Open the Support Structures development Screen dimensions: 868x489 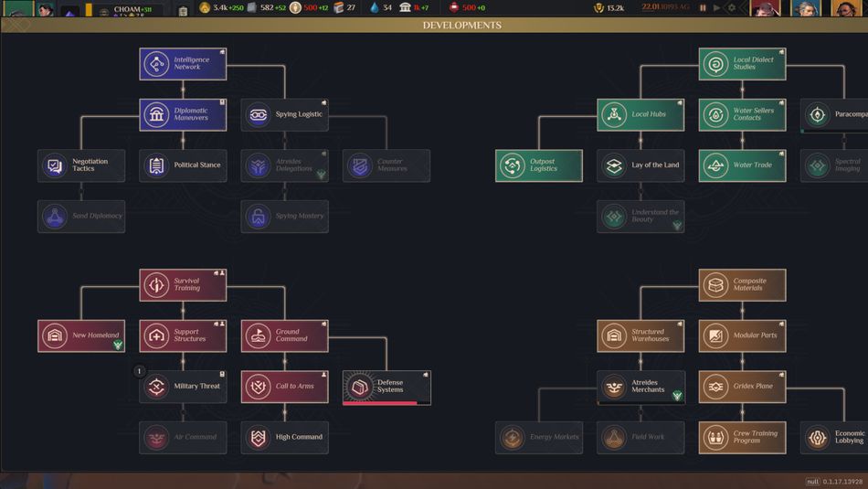click(x=183, y=335)
